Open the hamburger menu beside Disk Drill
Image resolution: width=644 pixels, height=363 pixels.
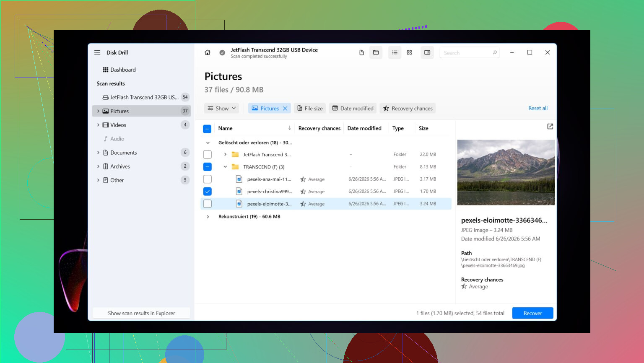tap(97, 52)
